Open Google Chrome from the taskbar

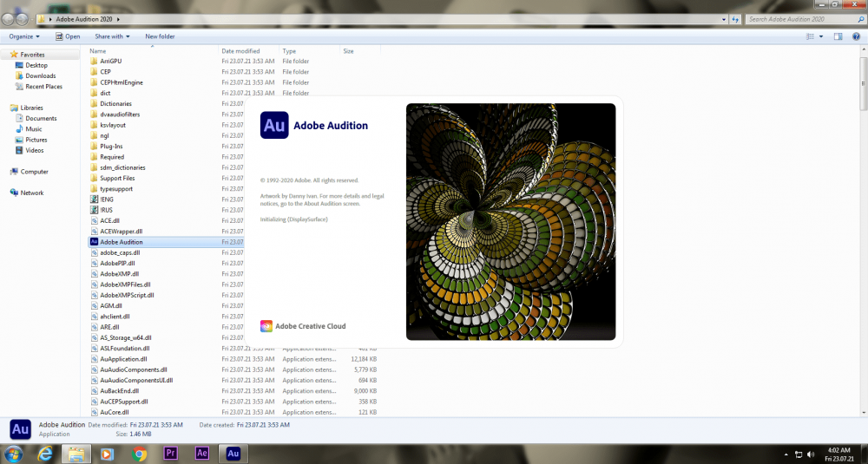click(x=139, y=453)
